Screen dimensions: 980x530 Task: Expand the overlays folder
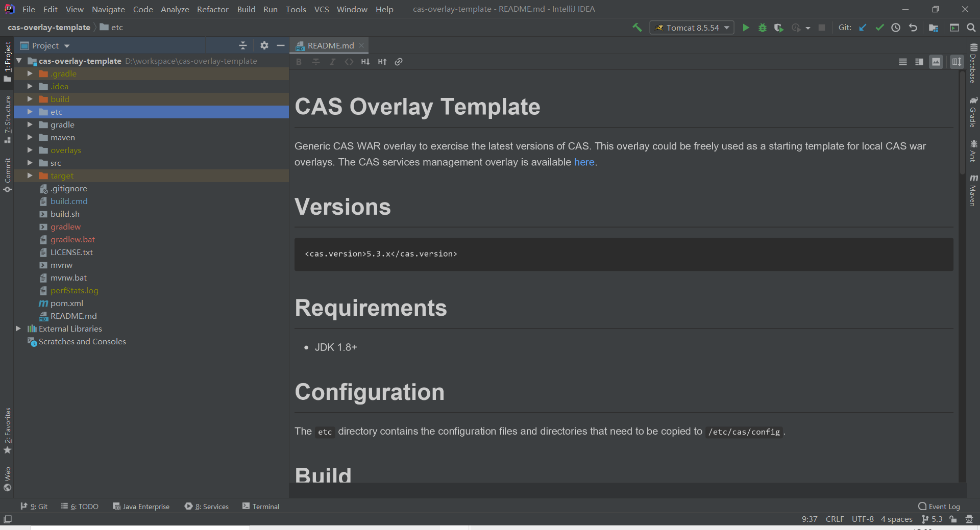[x=30, y=150]
